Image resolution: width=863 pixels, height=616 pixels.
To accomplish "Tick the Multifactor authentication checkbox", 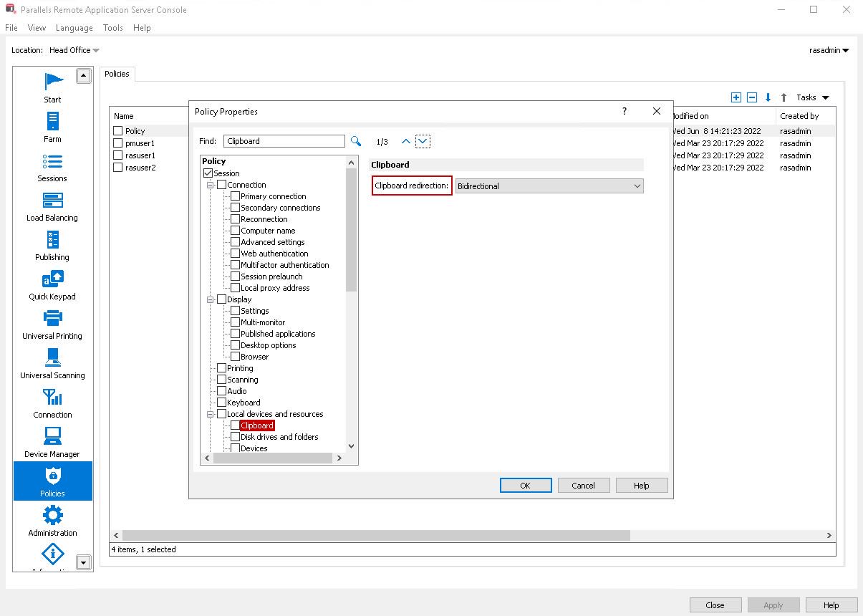I will [235, 265].
